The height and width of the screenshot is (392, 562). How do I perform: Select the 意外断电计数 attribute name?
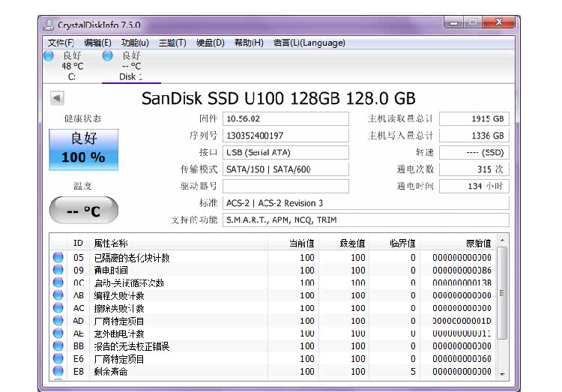119,334
